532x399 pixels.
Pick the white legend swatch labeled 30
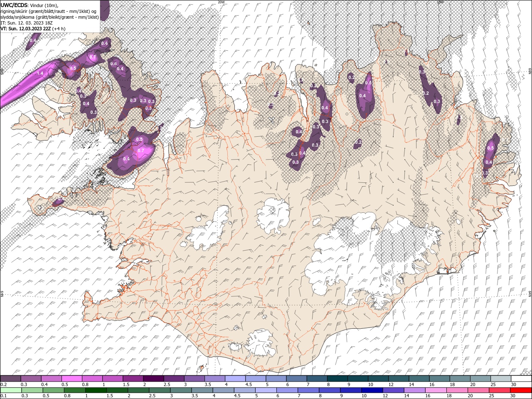(521, 379)
